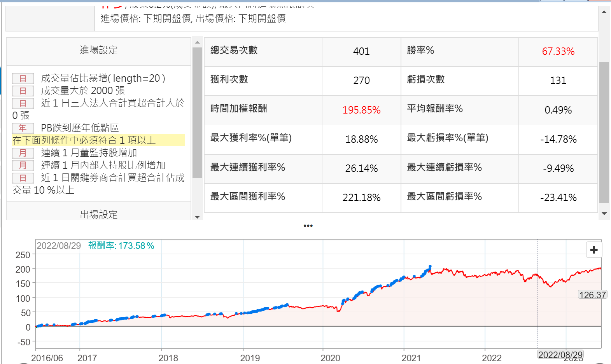Click the statistics panel vertical scrollbar thumb
This screenshot has height=364, width=611.
pyautogui.click(x=604, y=132)
